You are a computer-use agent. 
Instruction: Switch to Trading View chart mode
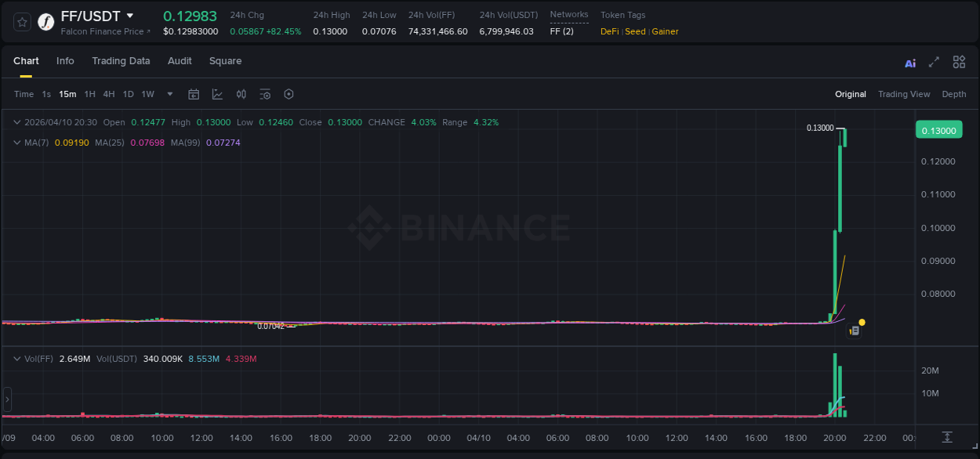point(904,94)
